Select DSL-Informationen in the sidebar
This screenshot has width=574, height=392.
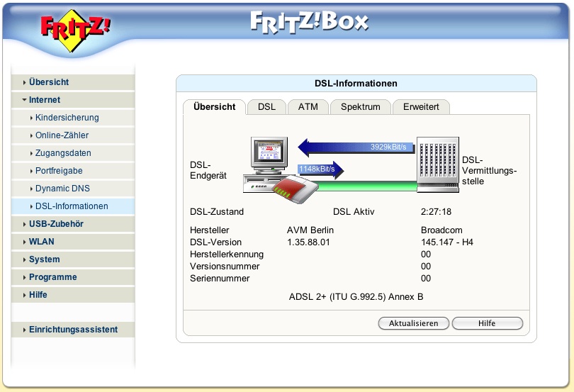coord(73,206)
